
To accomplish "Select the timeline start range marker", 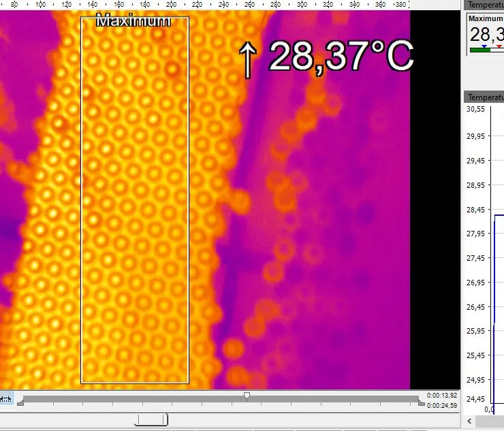I will coord(20,403).
